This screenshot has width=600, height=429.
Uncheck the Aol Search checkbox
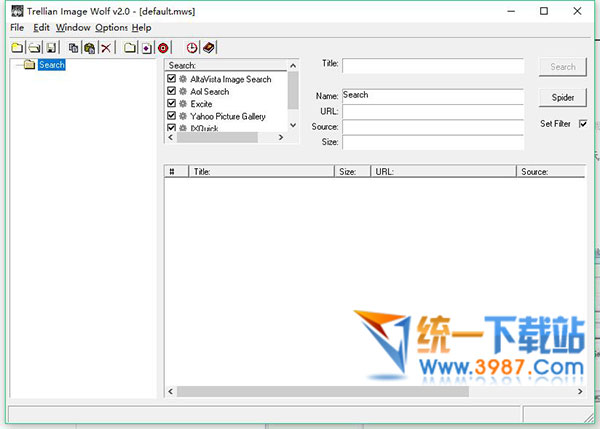171,91
